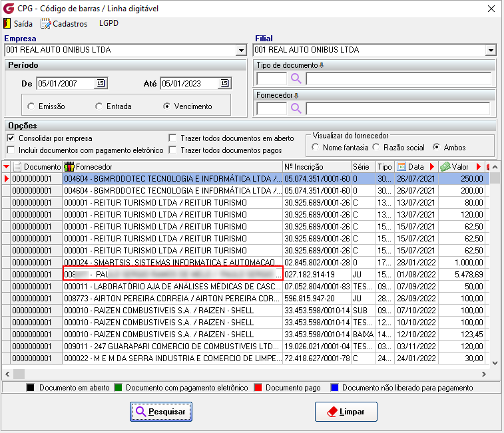Click green pagamento eletrônico legend swatch
This screenshot has width=504, height=433.
click(x=118, y=388)
